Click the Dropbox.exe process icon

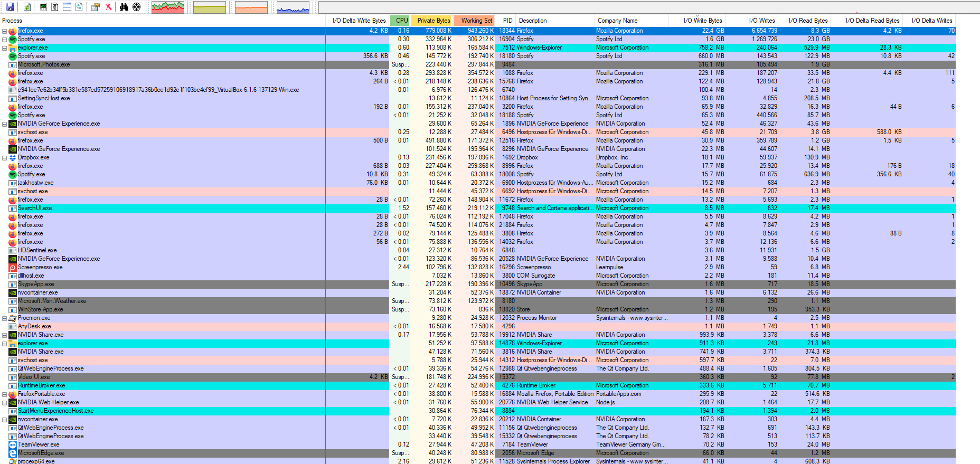point(13,158)
